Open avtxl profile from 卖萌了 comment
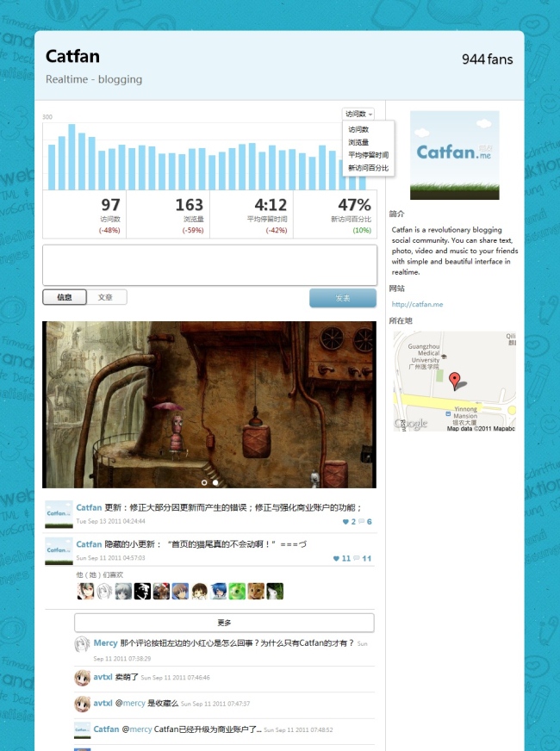The height and width of the screenshot is (751, 560). pos(103,677)
